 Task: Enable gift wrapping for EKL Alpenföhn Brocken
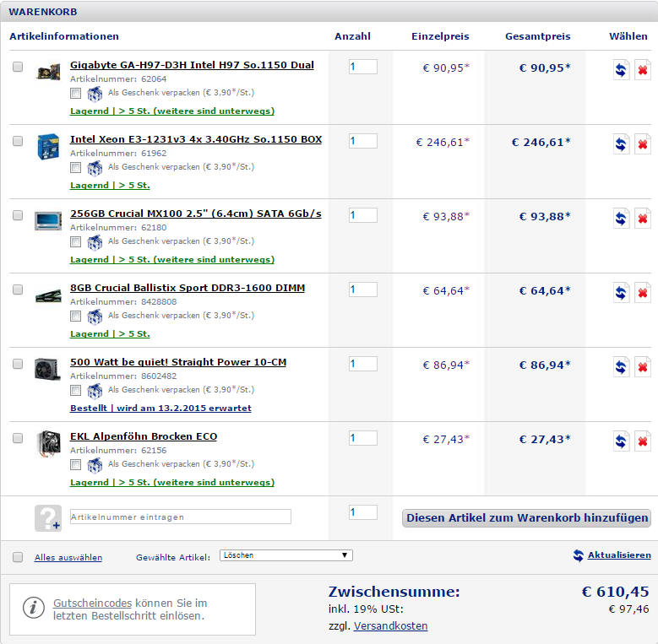tap(75, 464)
